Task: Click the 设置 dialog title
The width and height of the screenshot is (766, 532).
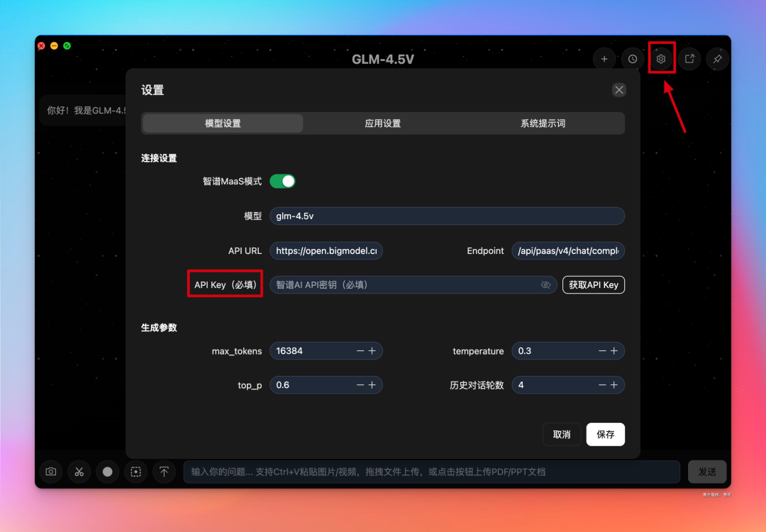Action: [152, 90]
